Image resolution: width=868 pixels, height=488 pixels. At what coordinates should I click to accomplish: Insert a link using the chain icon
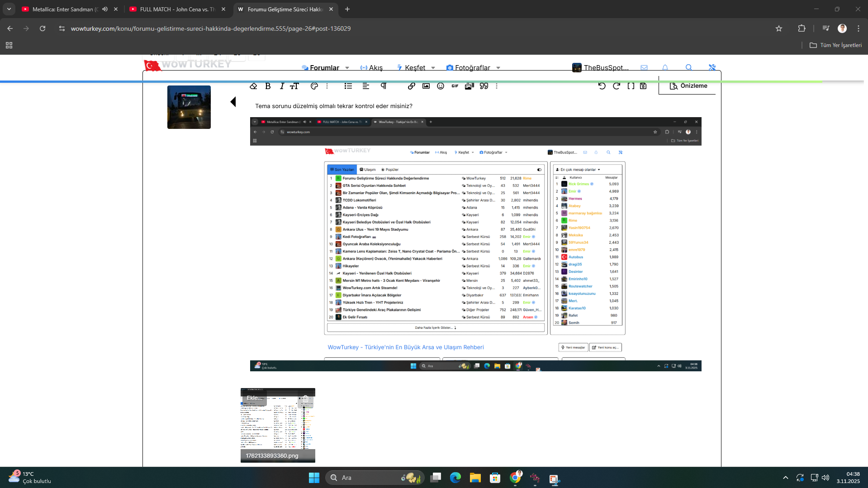[x=411, y=86]
